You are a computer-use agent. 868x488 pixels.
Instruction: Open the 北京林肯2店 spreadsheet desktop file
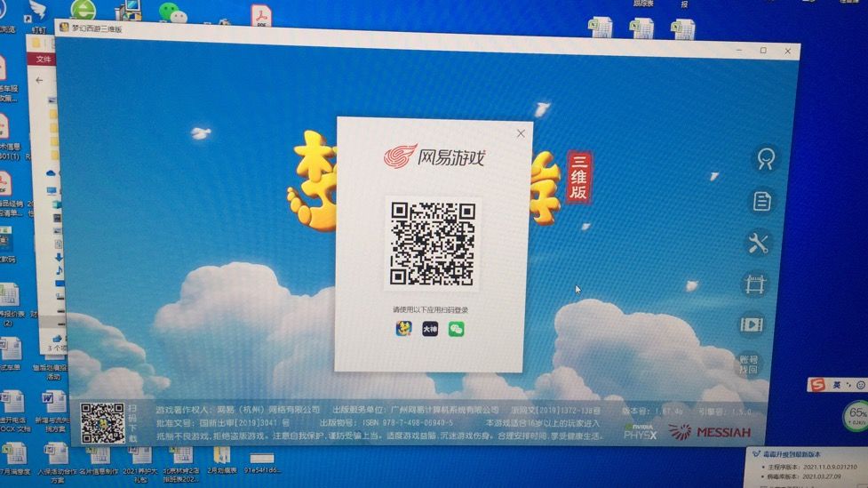pyautogui.click(x=181, y=463)
